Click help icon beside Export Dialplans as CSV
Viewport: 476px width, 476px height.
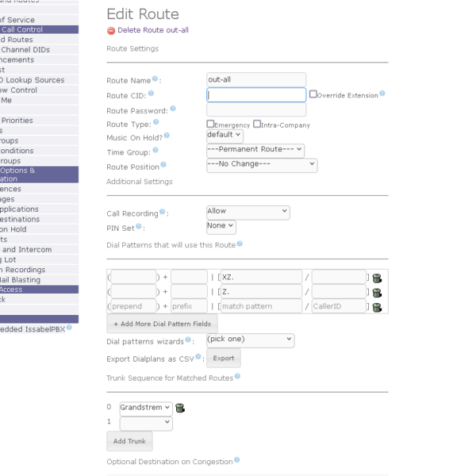198,357
